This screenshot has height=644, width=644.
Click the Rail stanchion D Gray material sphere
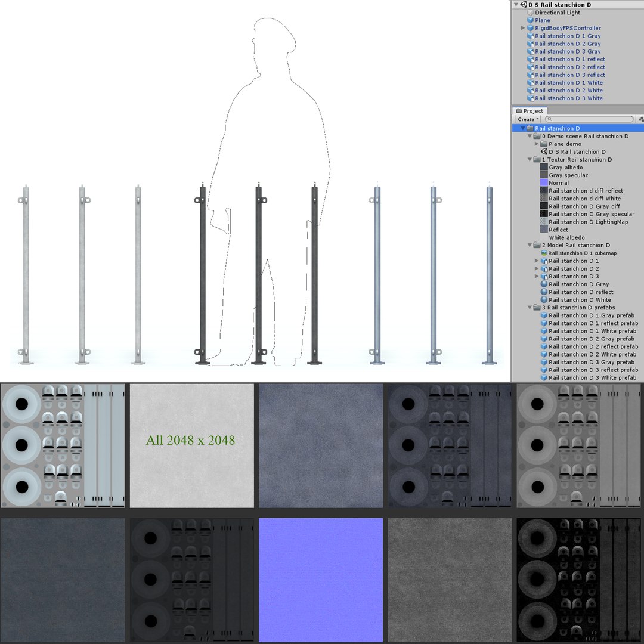544,284
